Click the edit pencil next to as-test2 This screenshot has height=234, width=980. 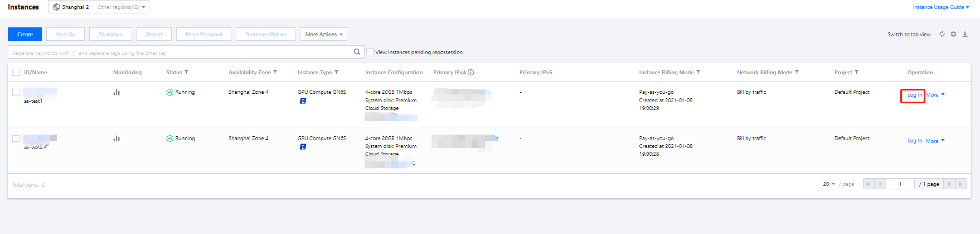[x=46, y=146]
